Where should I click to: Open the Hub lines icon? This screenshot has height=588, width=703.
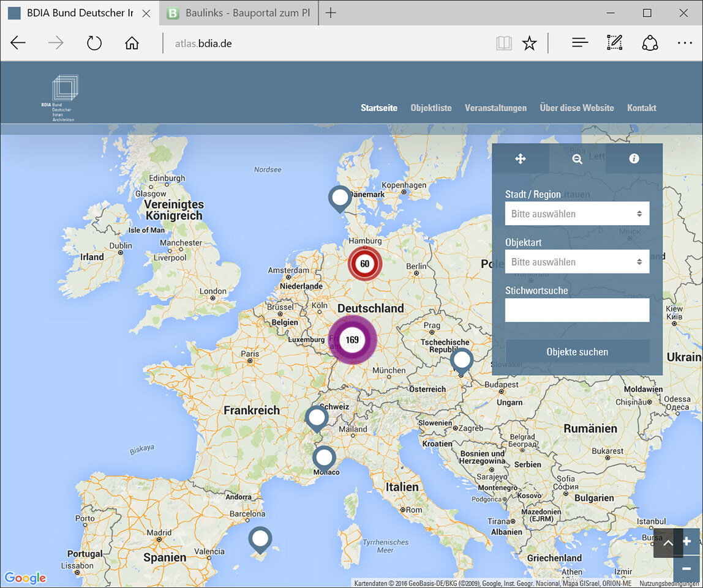click(x=580, y=43)
